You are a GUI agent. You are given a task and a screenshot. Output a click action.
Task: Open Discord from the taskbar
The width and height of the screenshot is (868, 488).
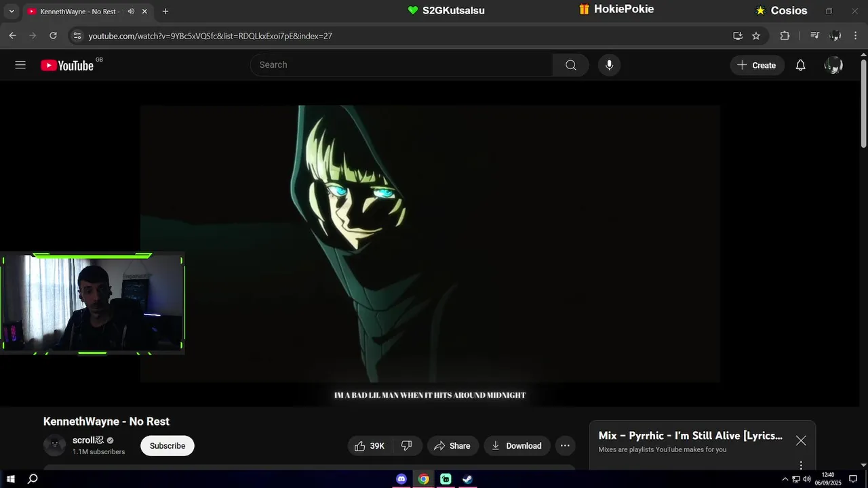point(401,479)
